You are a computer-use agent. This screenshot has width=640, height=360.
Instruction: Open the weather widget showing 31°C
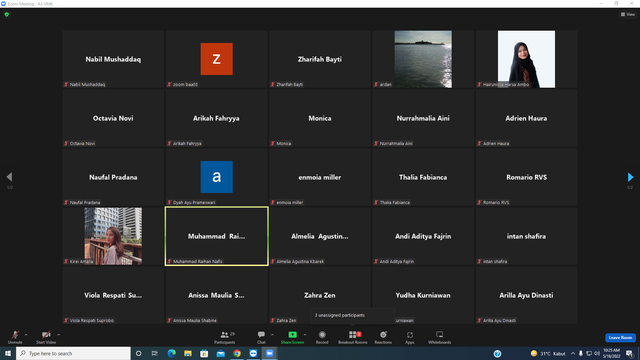click(x=548, y=353)
